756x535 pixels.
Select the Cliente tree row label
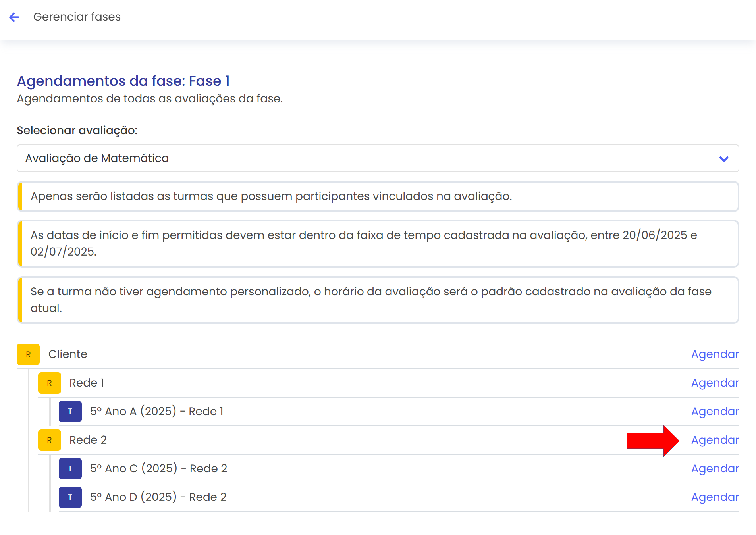pyautogui.click(x=68, y=354)
